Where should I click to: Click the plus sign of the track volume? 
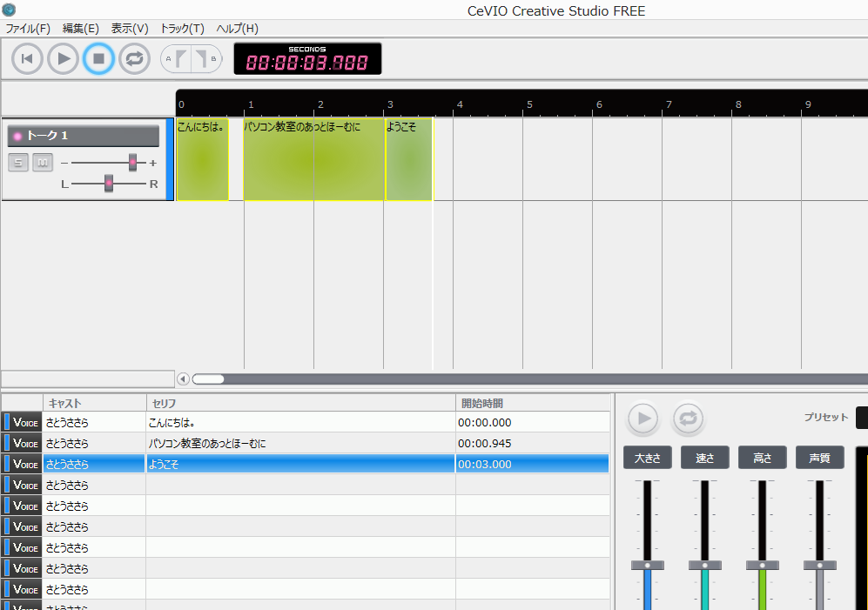(x=152, y=163)
